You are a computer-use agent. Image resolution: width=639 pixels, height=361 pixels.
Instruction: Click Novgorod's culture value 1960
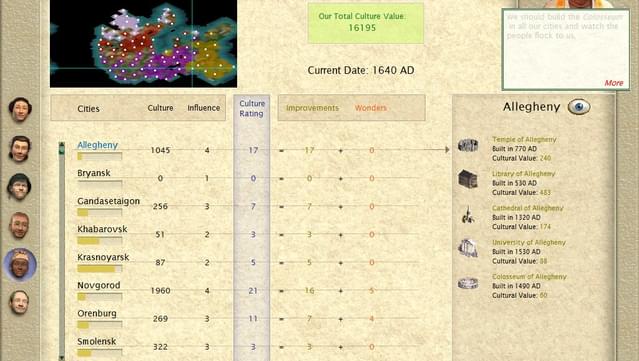[x=160, y=291]
